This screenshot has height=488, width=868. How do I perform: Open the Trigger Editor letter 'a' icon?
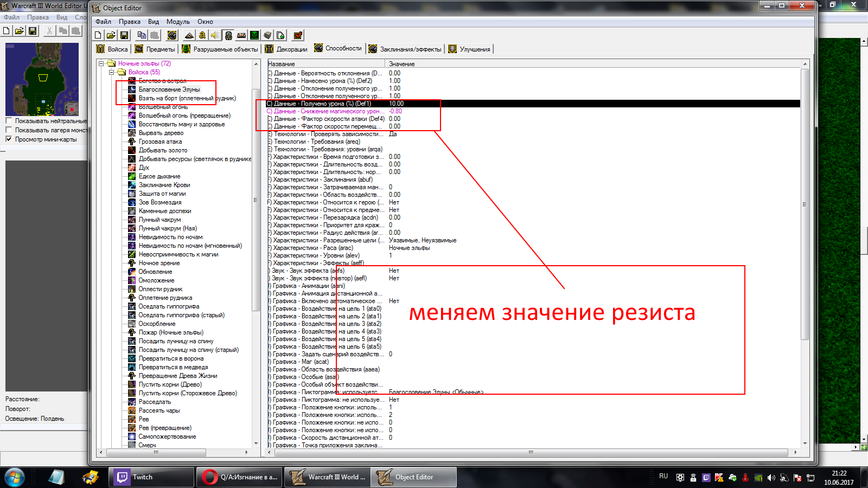tap(202, 35)
